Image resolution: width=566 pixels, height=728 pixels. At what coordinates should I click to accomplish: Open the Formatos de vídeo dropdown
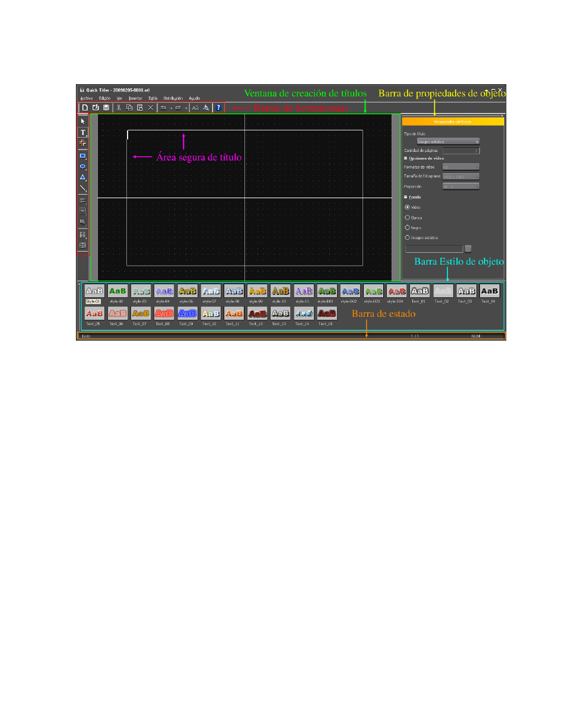(x=461, y=167)
